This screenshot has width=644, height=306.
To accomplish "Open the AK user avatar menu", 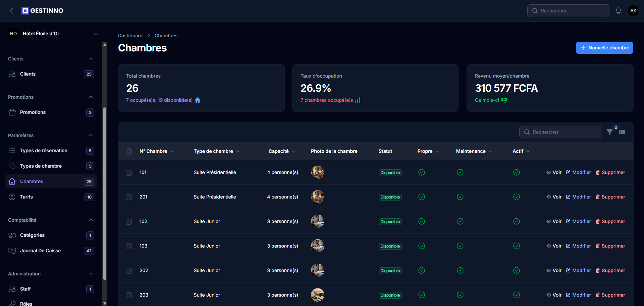I will [x=633, y=11].
